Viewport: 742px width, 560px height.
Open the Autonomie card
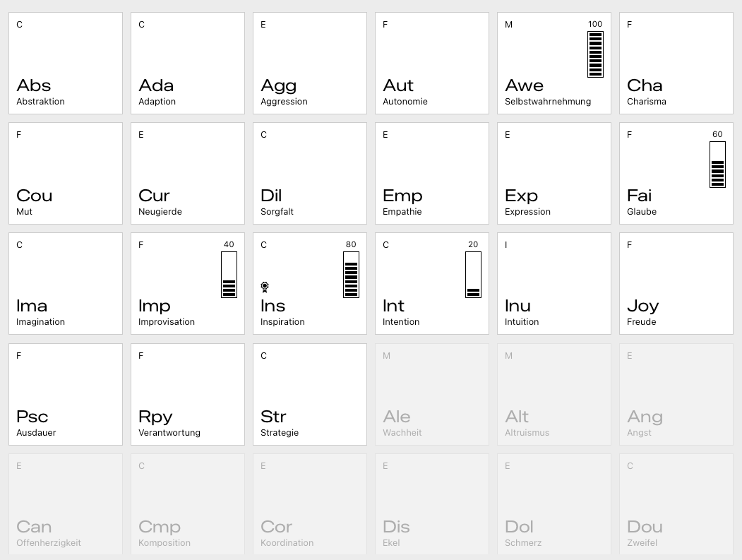tap(432, 63)
